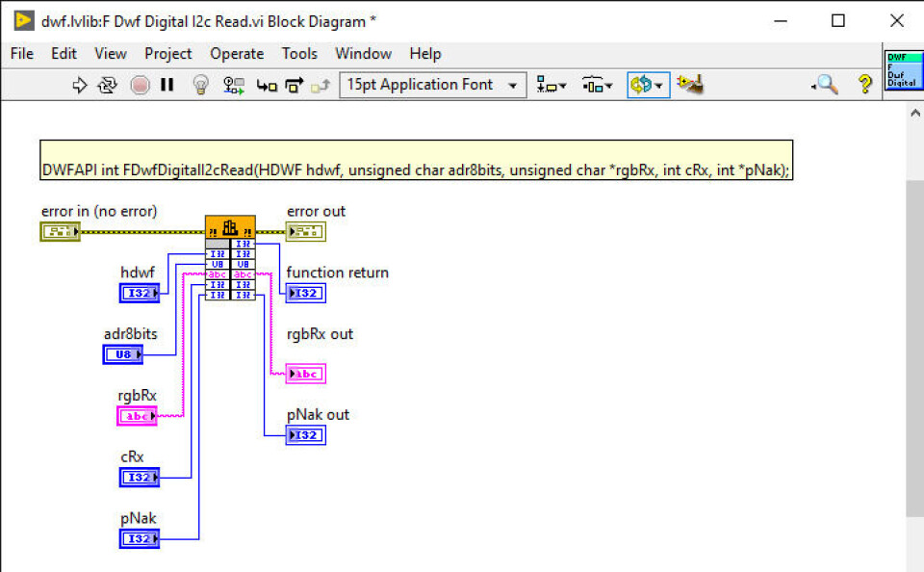Open the 15pt Application Font dropdown
The image size is (924, 572).
coord(432,85)
